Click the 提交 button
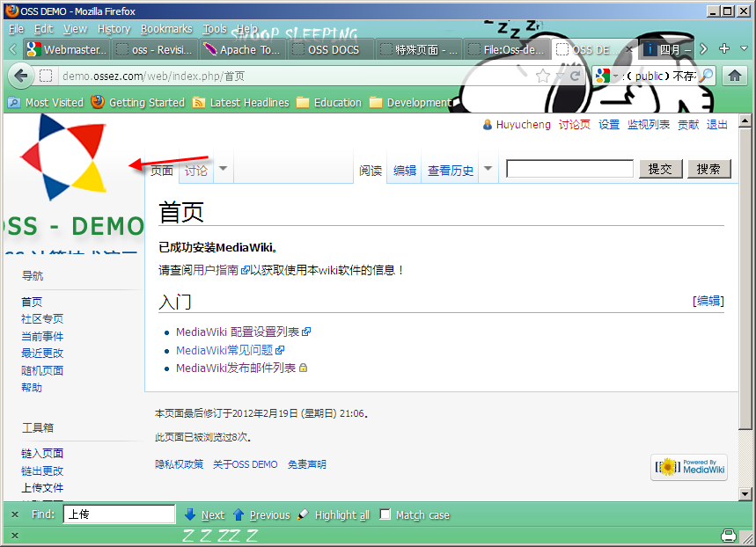Image resolution: width=756 pixels, height=547 pixels. [x=660, y=169]
